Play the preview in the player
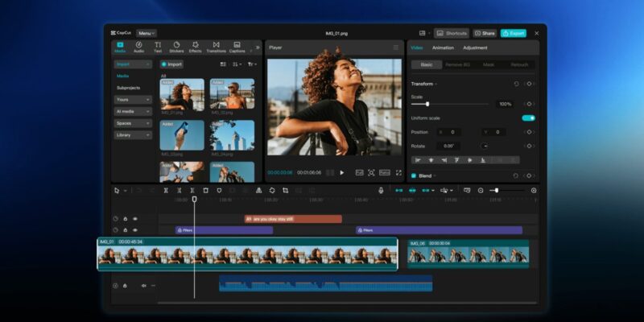Viewport: 644px width, 322px height. pos(341,173)
